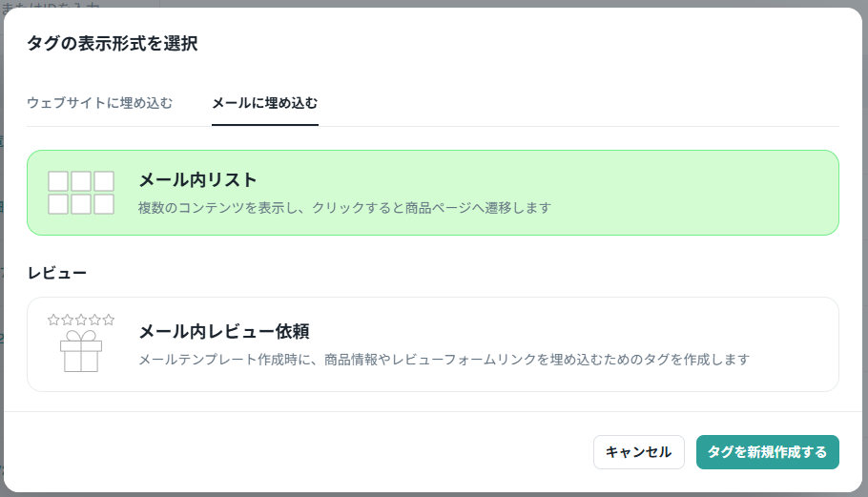Click the メール内リスト title text
Image resolution: width=868 pixels, height=497 pixels.
pyautogui.click(x=197, y=180)
